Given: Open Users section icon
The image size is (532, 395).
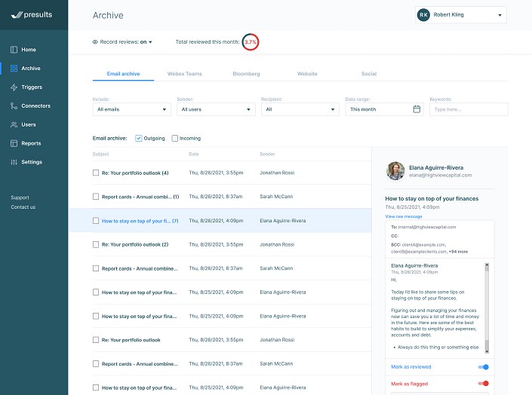Looking at the screenshot, I should pos(14,125).
